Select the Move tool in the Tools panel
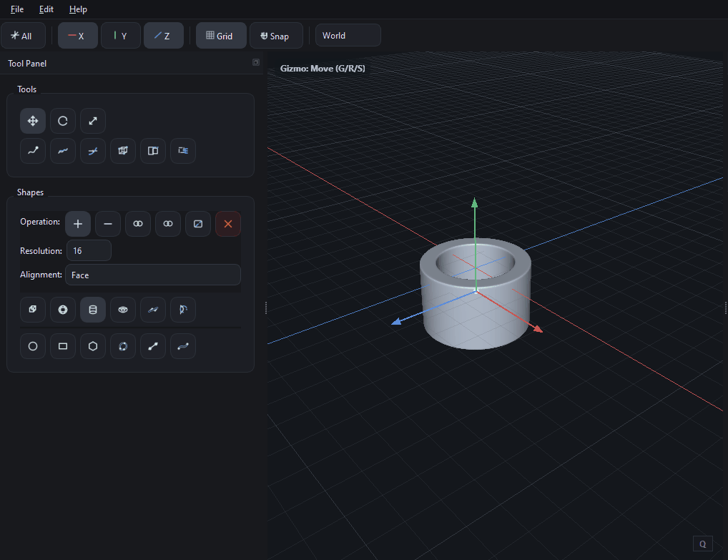728x560 pixels. point(32,121)
